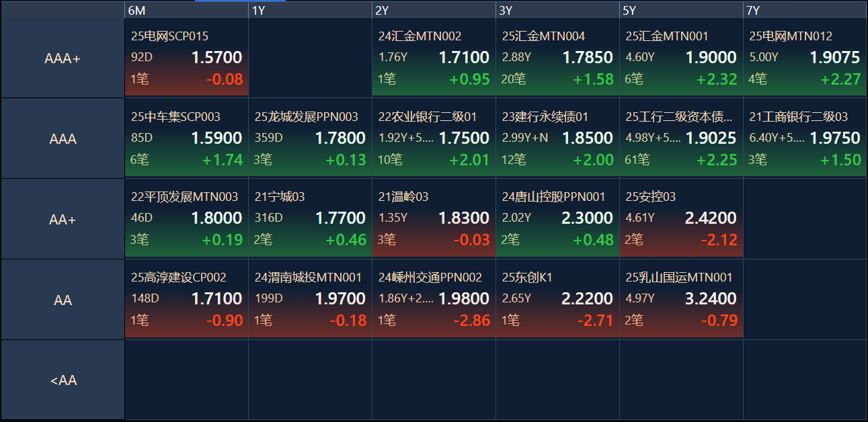Open the 25东创K1 bond card
The width and height of the screenshot is (868, 422).
pos(557,299)
